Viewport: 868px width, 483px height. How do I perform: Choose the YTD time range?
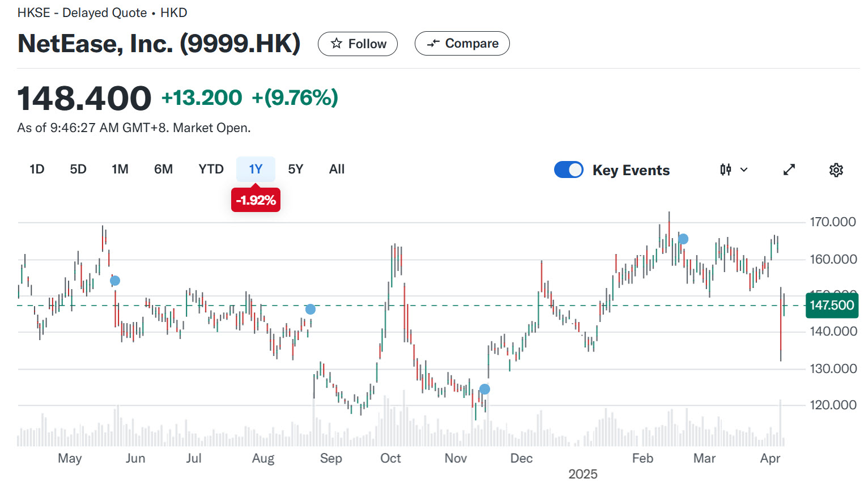(211, 169)
